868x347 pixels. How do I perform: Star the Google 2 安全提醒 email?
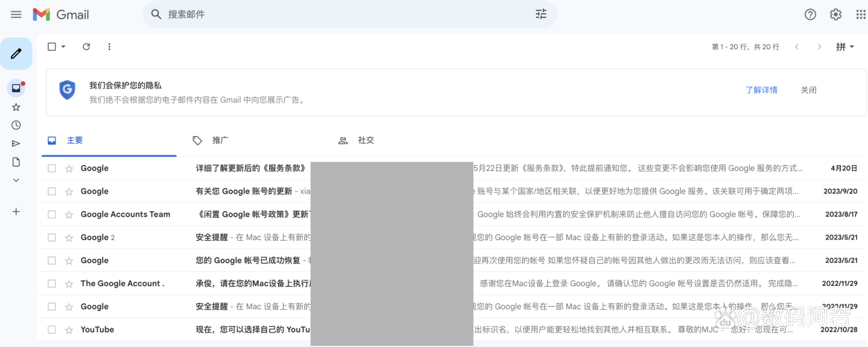pyautogui.click(x=69, y=237)
